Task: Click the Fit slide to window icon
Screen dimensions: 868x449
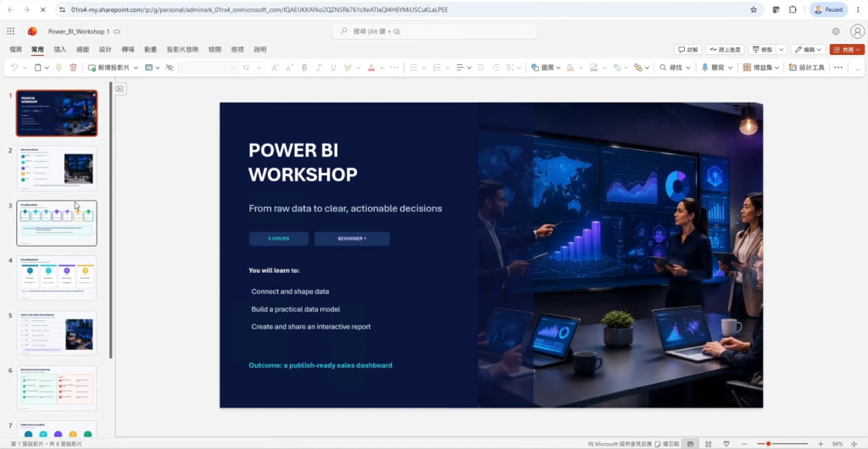Action: coord(854,444)
